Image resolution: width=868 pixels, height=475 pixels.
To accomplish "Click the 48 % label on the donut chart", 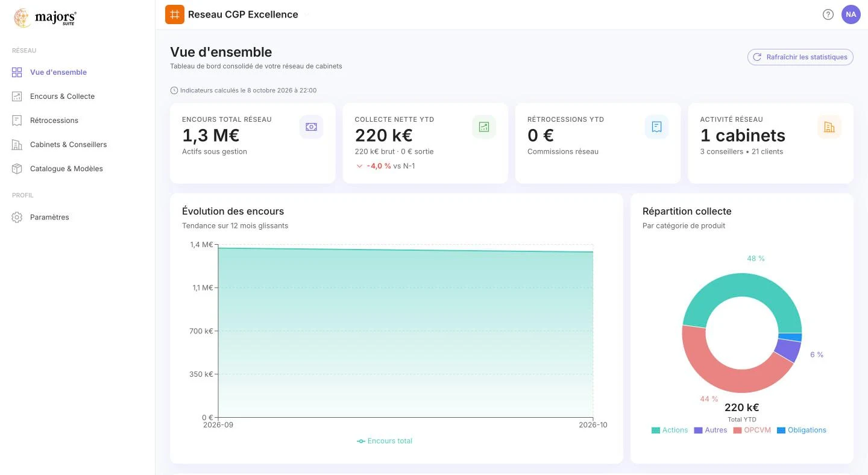I will [756, 259].
